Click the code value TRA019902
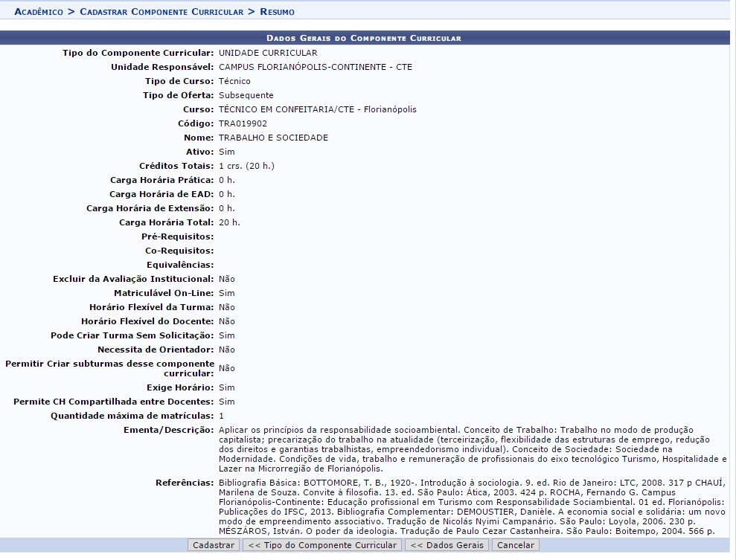The width and height of the screenshot is (736, 560). (x=243, y=123)
